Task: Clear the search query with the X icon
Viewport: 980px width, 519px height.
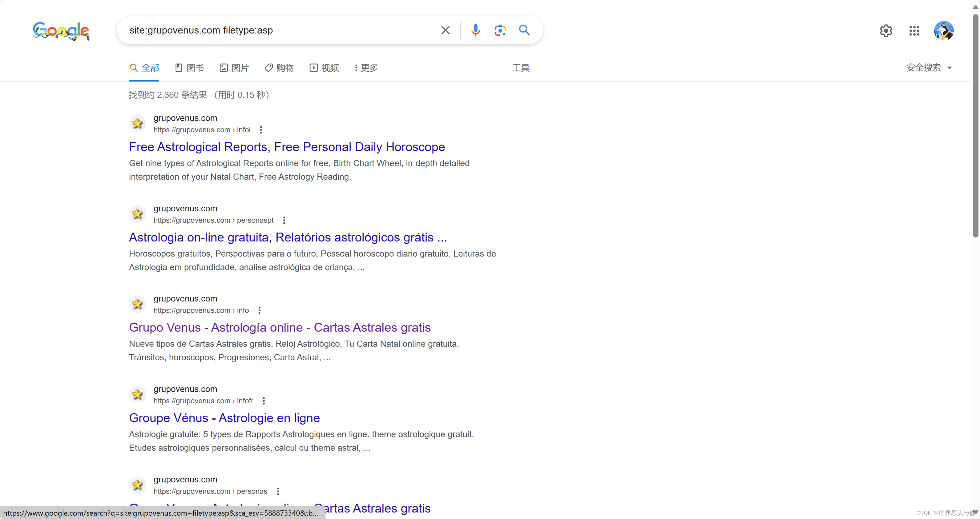Action: tap(445, 30)
